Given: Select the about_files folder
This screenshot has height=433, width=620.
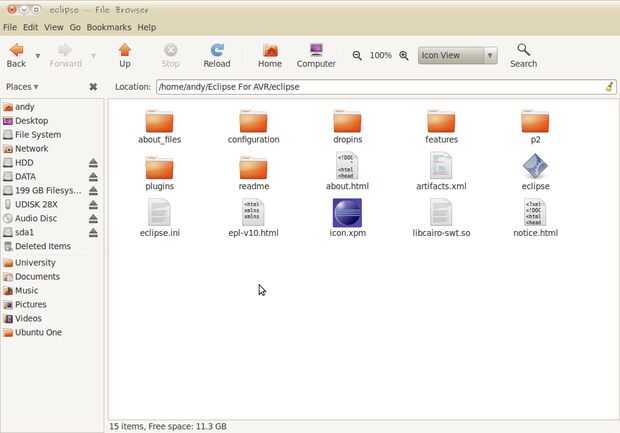Looking at the screenshot, I should (x=159, y=127).
